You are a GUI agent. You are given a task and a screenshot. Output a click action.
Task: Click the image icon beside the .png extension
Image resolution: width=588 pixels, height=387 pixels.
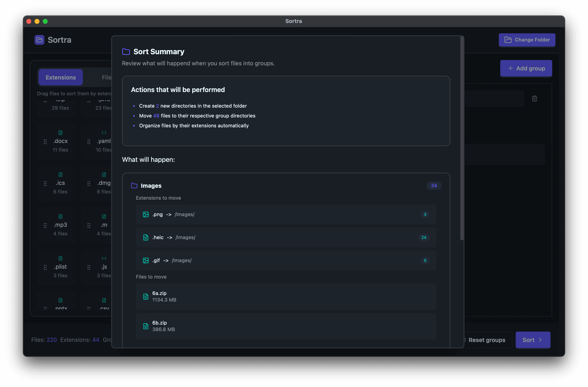click(146, 214)
